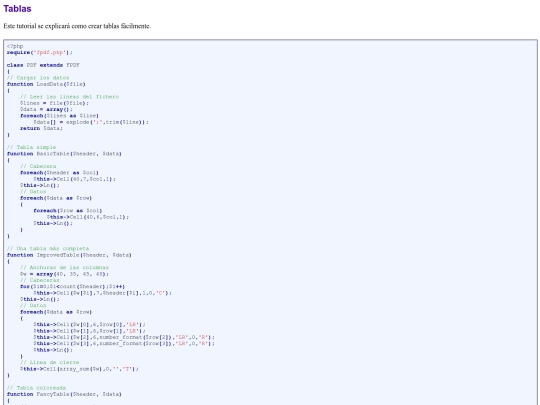Click the line 'function FancyTable($header, $data)'
540x405 pixels.
64,394
